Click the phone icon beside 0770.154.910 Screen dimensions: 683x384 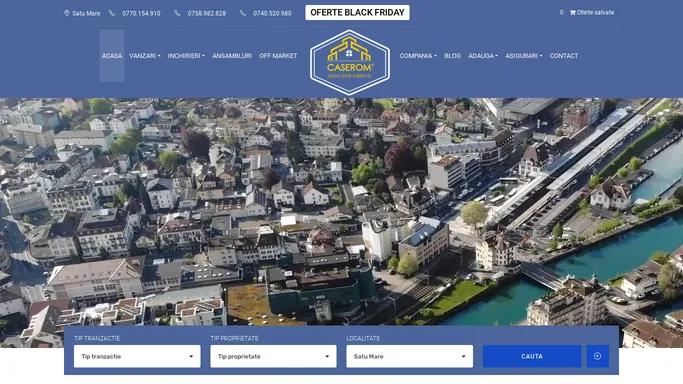pos(112,13)
